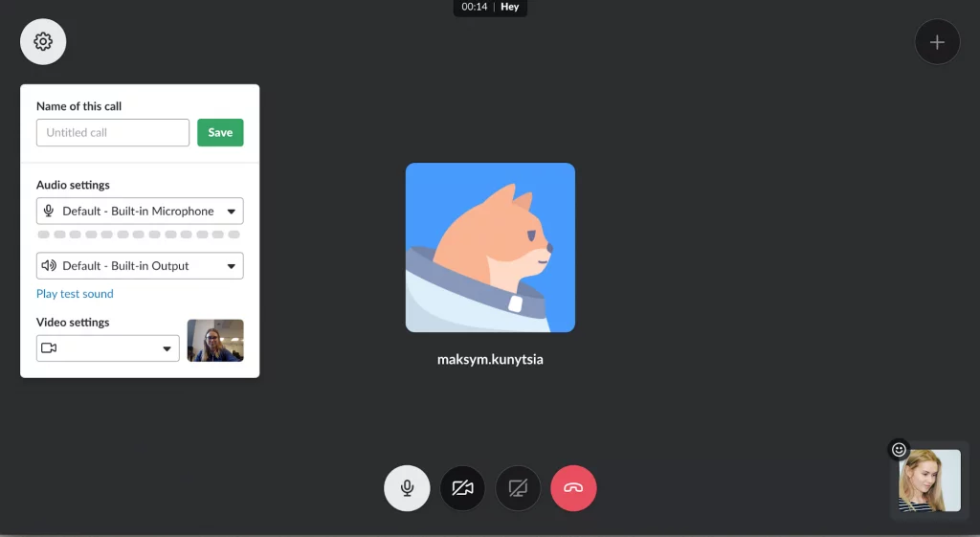The image size is (980, 537).
Task: Expand the Built-in Microphone dropdown arrow
Action: (232, 212)
